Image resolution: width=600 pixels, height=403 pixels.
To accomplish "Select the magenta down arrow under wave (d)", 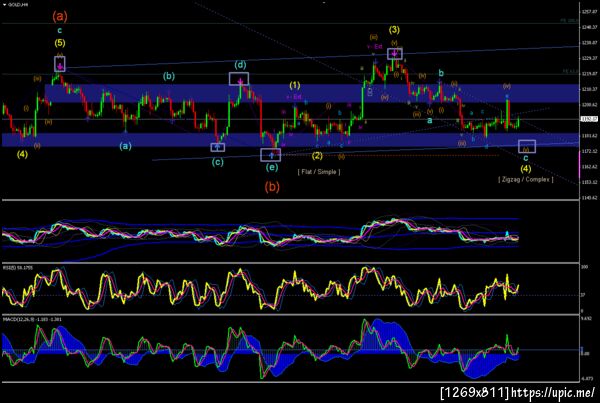I will [240, 82].
